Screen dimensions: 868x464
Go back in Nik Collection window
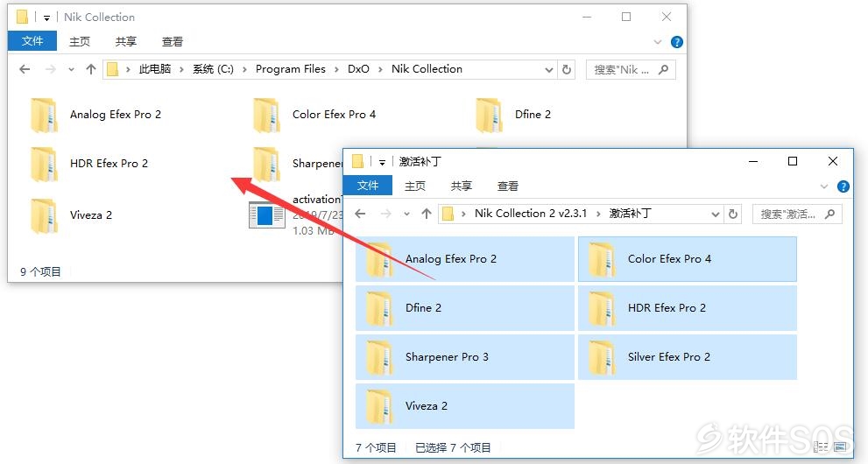(x=25, y=69)
